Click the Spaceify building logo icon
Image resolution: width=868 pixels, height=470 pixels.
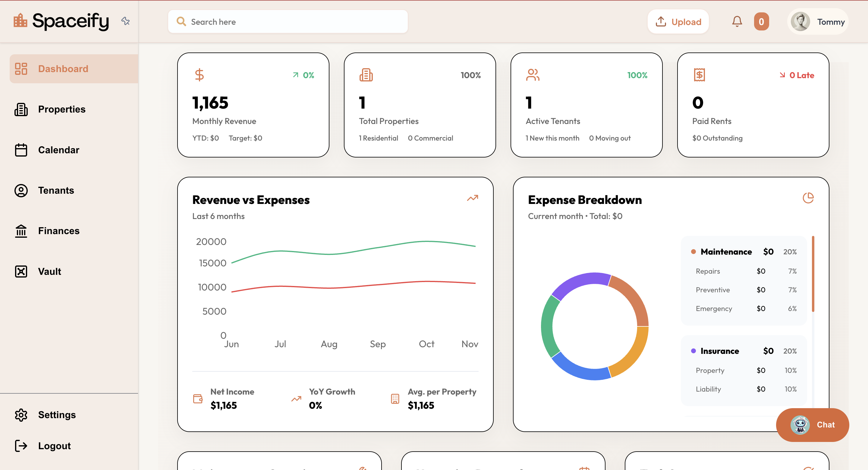point(20,21)
